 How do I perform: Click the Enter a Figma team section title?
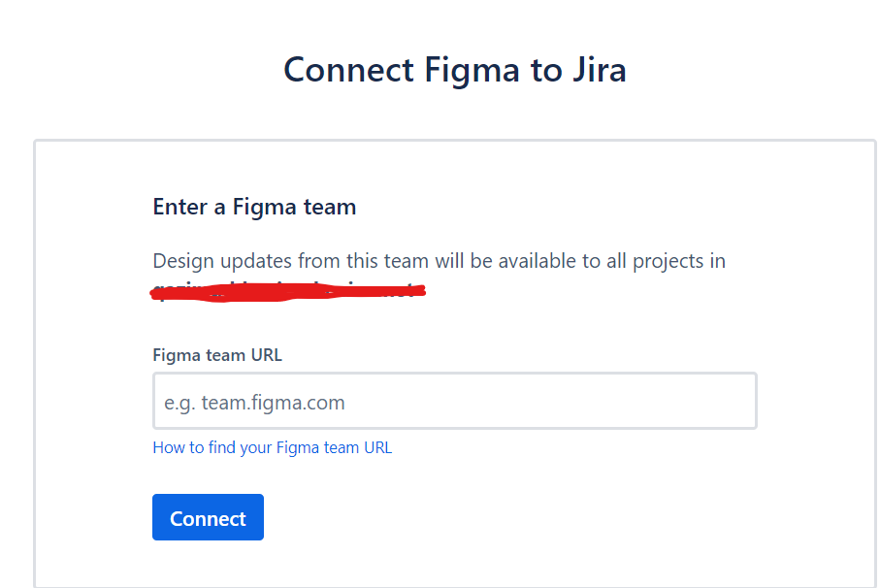point(253,207)
